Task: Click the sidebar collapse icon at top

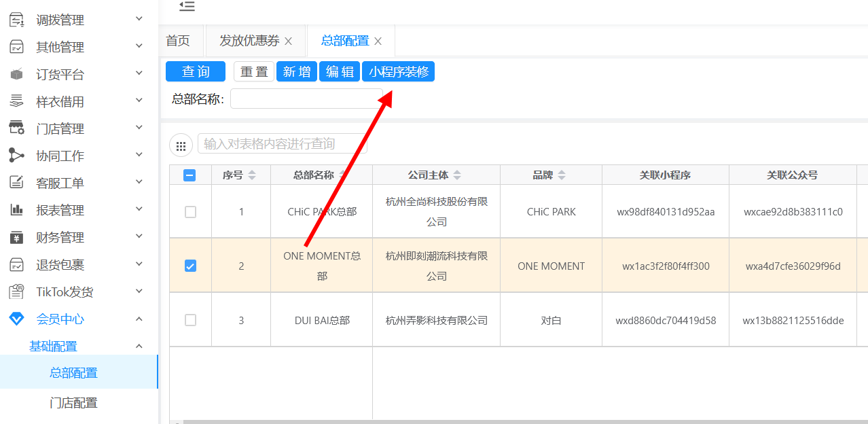Action: point(187,6)
